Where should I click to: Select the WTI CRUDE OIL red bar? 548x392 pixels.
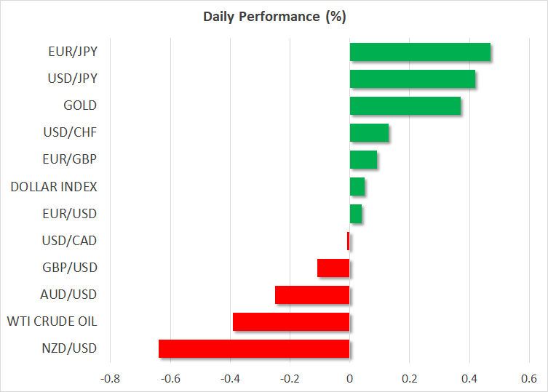291,321
